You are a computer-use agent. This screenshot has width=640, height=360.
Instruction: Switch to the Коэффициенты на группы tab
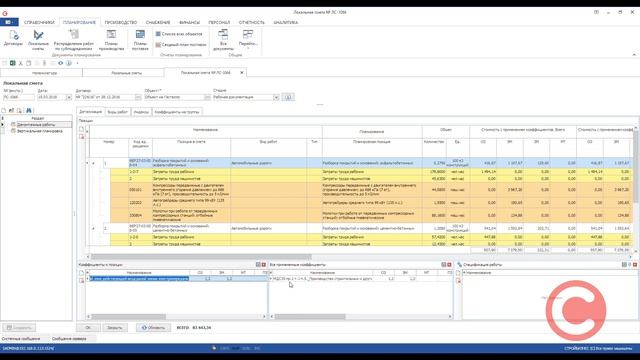(177, 112)
